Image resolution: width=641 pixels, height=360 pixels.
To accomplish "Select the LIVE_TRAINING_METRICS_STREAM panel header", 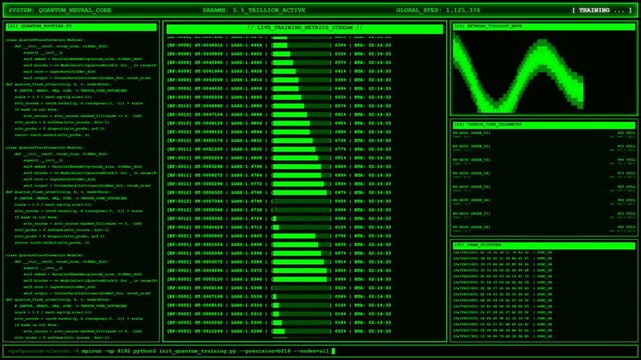I will pyautogui.click(x=305, y=28).
